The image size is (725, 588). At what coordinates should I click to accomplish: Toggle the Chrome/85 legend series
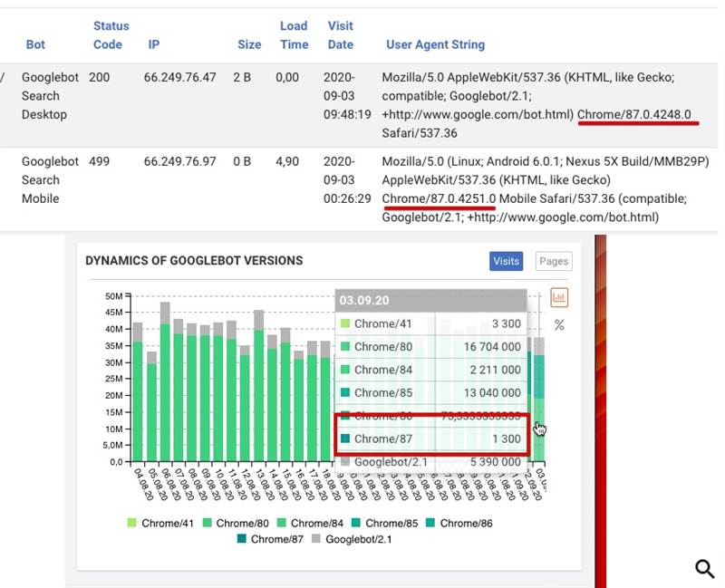[384, 524]
